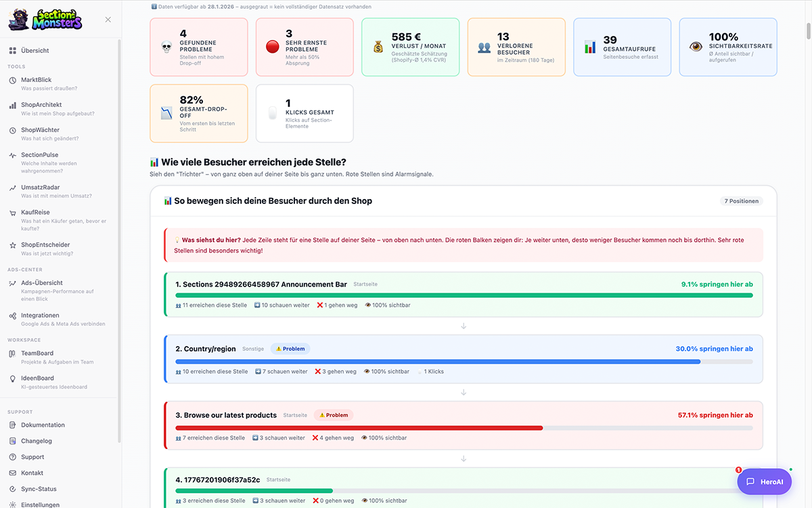Screen dimensions: 812x508
Task: Click the '82%' Gesamt-Drop-off value
Action: (x=191, y=100)
